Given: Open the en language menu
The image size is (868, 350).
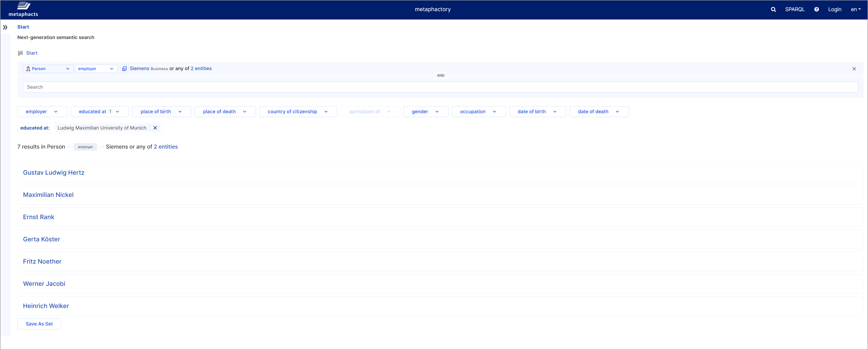Looking at the screenshot, I should click(x=855, y=10).
